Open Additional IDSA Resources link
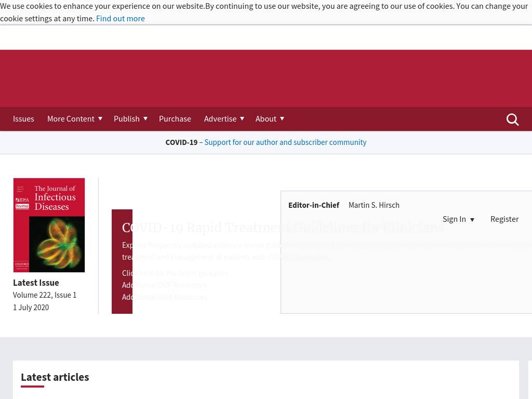This screenshot has height=399, width=532. [x=164, y=297]
